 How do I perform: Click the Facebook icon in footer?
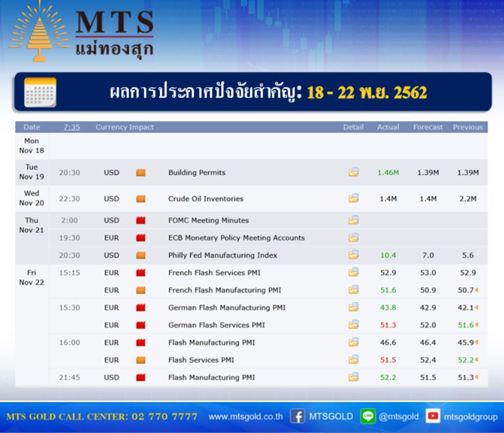coord(297,416)
